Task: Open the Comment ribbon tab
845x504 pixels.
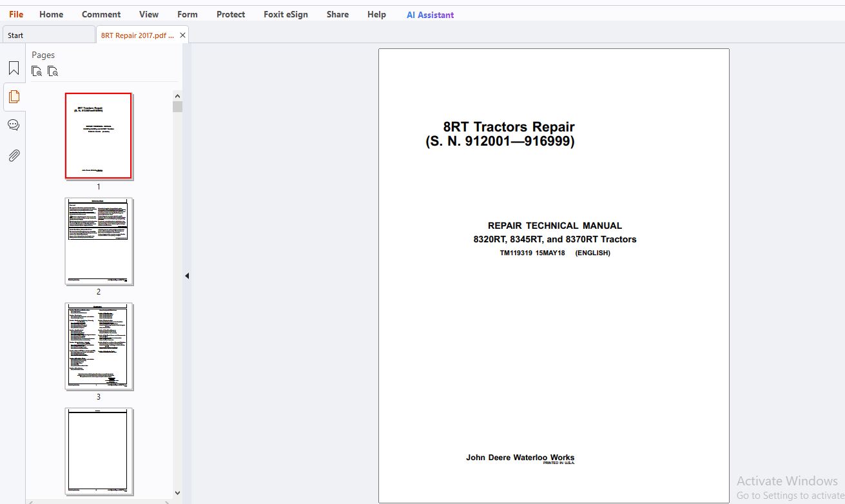Action: (x=101, y=14)
